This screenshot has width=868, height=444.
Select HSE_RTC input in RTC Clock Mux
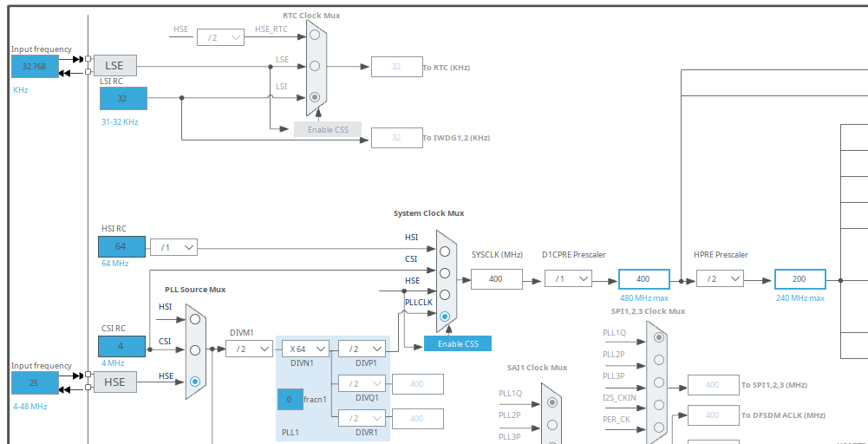tap(315, 35)
